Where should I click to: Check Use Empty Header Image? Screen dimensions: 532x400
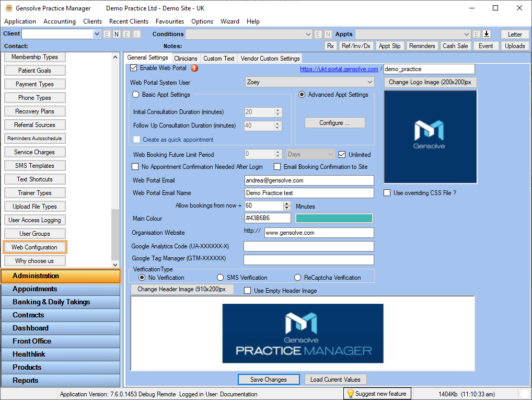[x=247, y=291]
